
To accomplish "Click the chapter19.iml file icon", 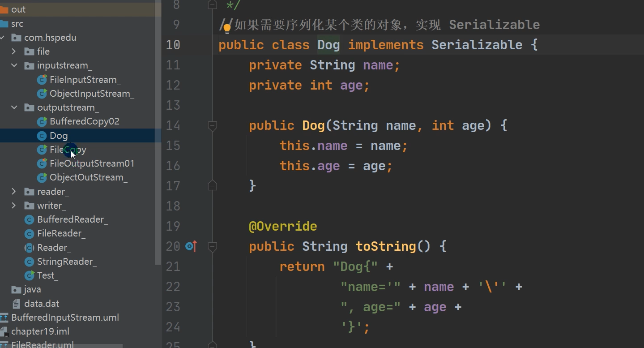I will pyautogui.click(x=4, y=331).
